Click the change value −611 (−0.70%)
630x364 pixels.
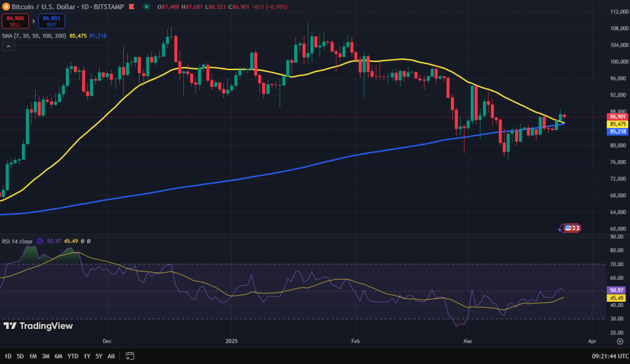pyautogui.click(x=269, y=7)
